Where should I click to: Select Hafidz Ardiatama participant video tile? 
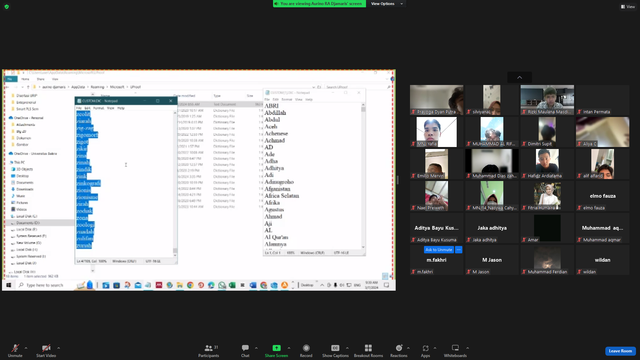(547, 164)
